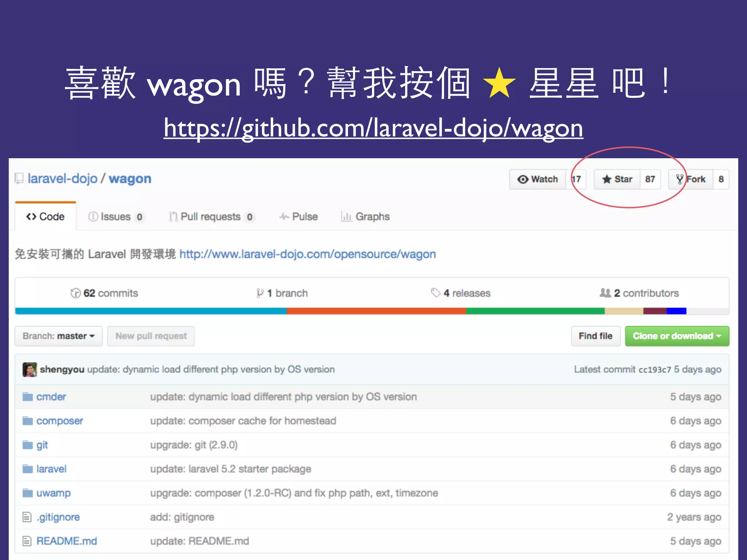Click the New pull request button
747x560 pixels.
tap(151, 336)
